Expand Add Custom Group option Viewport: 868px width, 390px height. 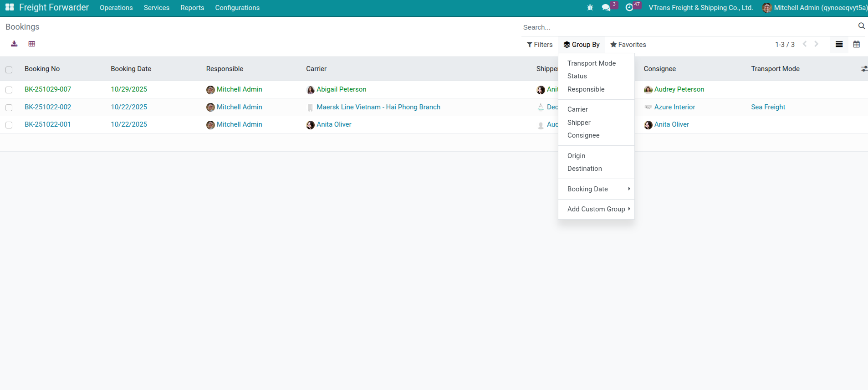[596, 209]
